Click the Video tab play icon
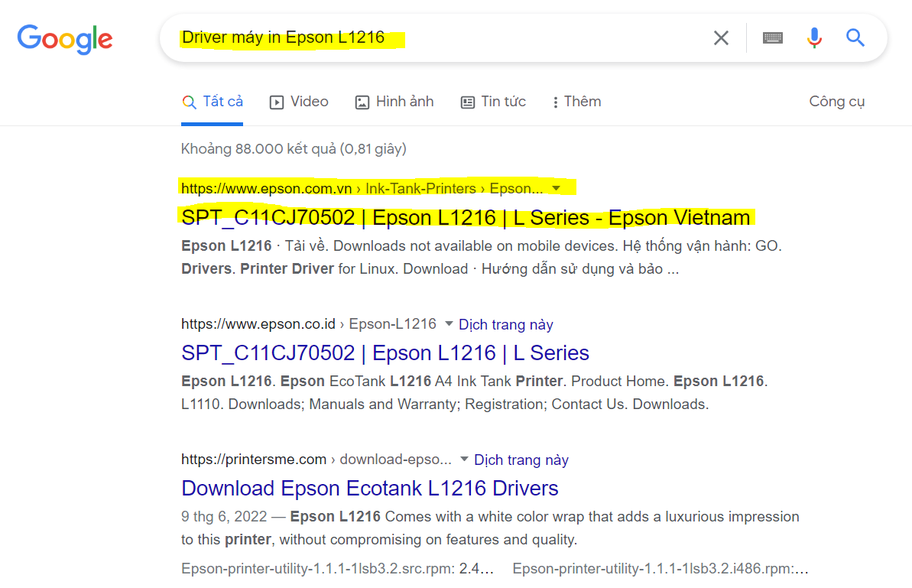This screenshot has width=912, height=588. click(x=277, y=102)
